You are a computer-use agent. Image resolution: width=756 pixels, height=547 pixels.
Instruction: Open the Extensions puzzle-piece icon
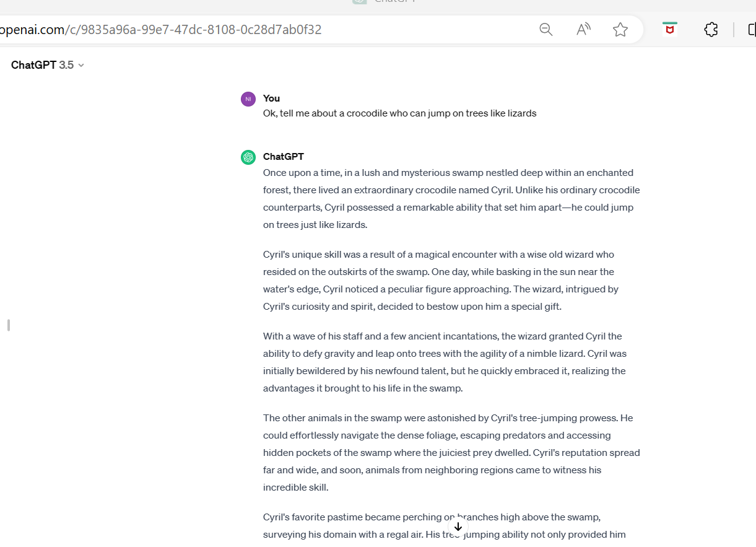tap(711, 30)
